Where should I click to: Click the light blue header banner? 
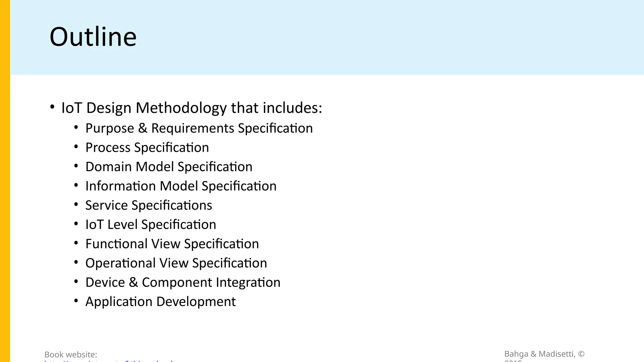pos(327,37)
